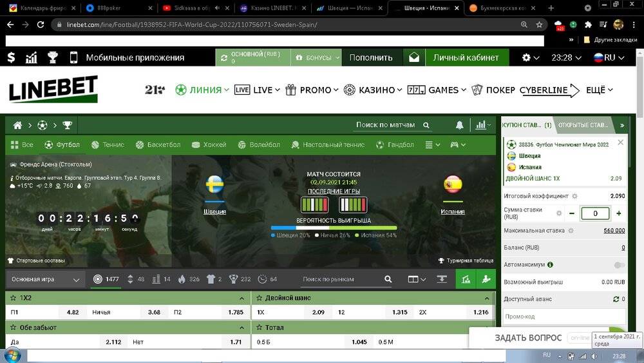Select the flame popular markets filter 326

click(x=182, y=279)
